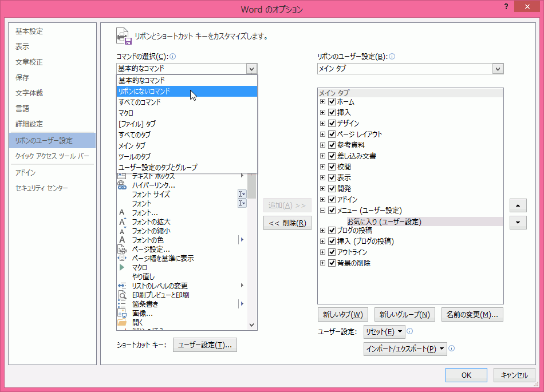Click the 新しいグループ button
544x392 pixels.
pyautogui.click(x=404, y=314)
